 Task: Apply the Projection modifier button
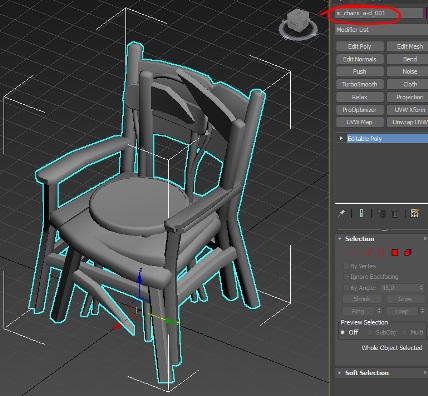click(x=408, y=97)
